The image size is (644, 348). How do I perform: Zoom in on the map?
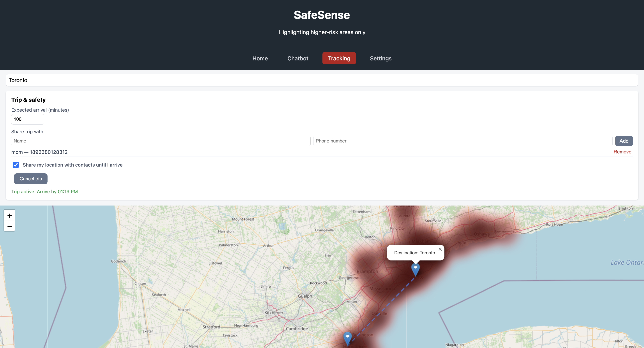(9, 215)
